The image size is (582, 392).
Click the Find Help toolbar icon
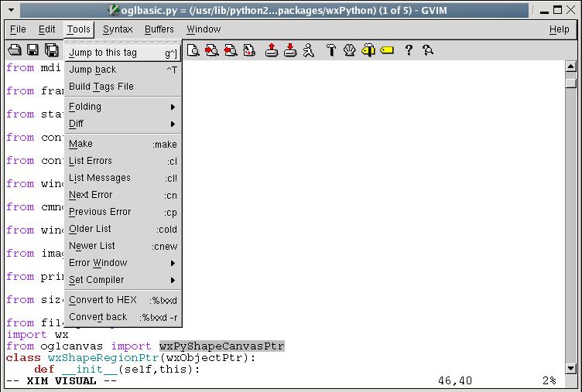click(427, 50)
